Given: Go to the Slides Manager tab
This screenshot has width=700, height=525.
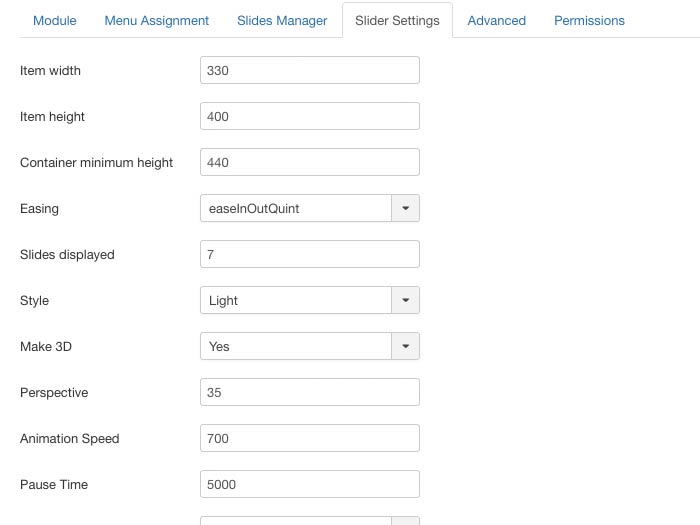Looking at the screenshot, I should (282, 20).
